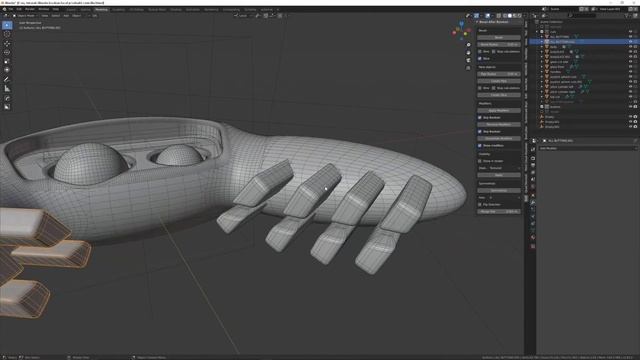The image size is (640, 360).
Task: Expand the Body object in outliner
Action: pos(542,47)
